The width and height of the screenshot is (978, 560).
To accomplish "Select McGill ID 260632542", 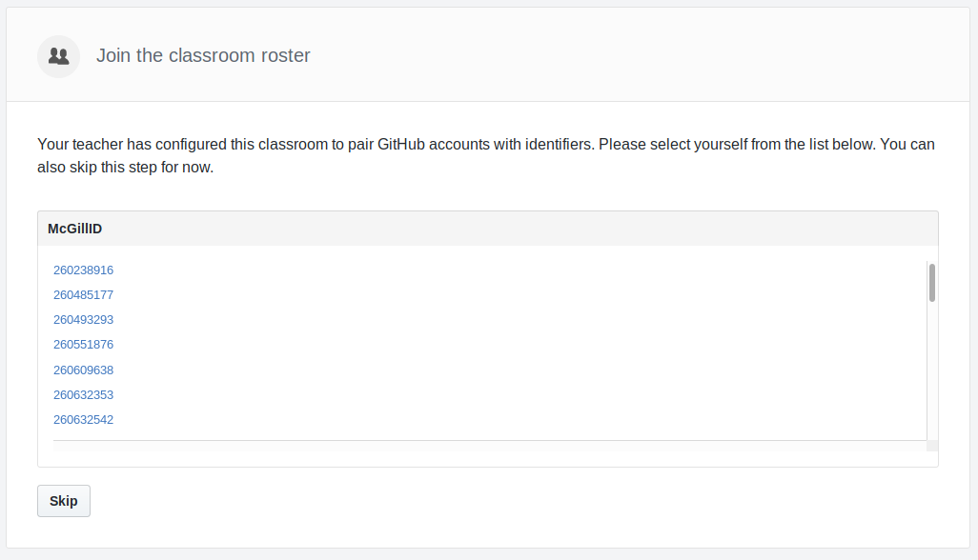I will 84,420.
